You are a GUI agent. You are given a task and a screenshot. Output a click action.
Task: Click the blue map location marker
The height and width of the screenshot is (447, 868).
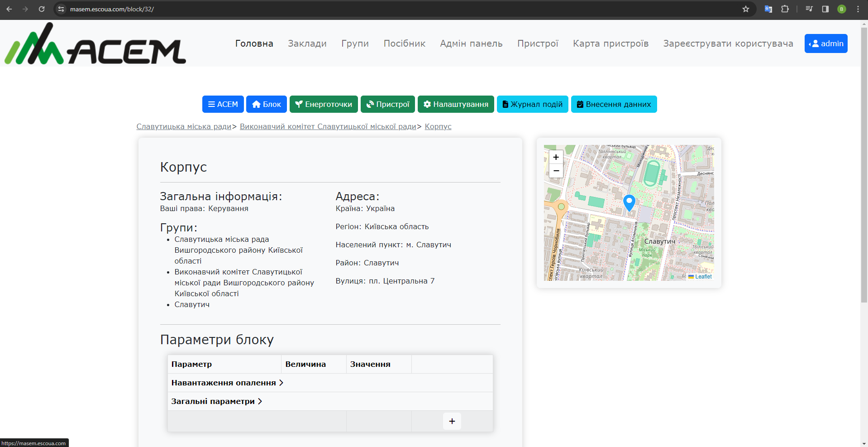tap(629, 202)
